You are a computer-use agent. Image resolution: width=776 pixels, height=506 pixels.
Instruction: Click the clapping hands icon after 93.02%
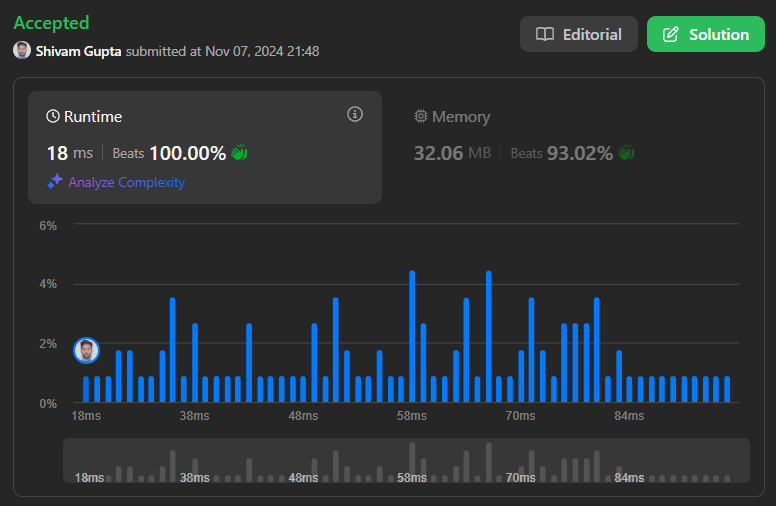coord(626,153)
